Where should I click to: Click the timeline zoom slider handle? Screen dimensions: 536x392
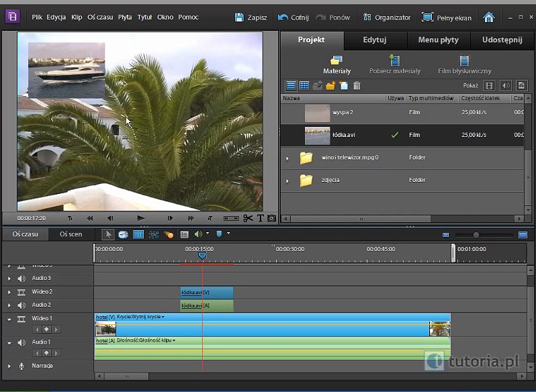coord(476,235)
